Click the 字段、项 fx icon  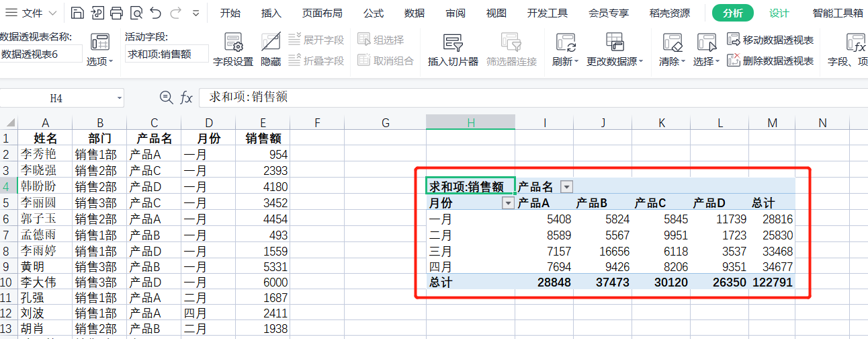[855, 43]
